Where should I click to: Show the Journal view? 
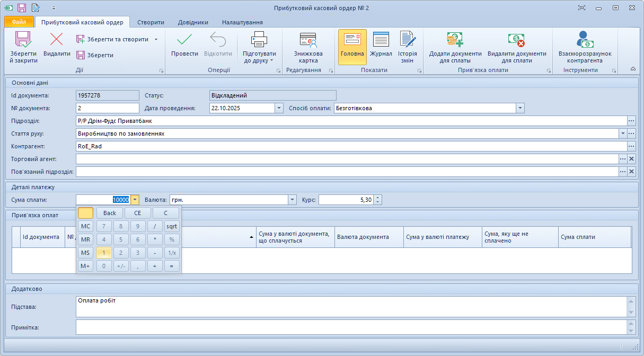tap(381, 40)
